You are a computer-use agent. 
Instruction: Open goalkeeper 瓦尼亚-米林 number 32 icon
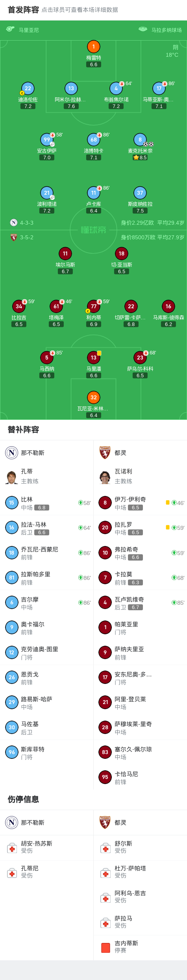(x=93, y=397)
